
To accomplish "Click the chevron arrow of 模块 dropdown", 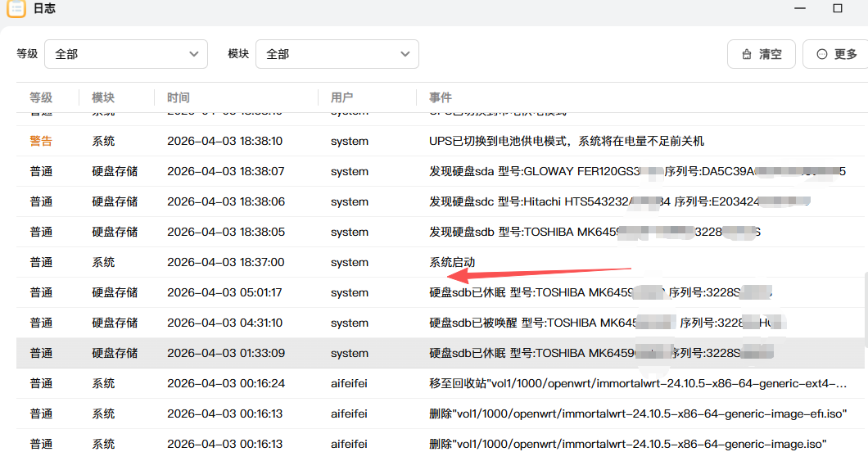I will [x=405, y=54].
